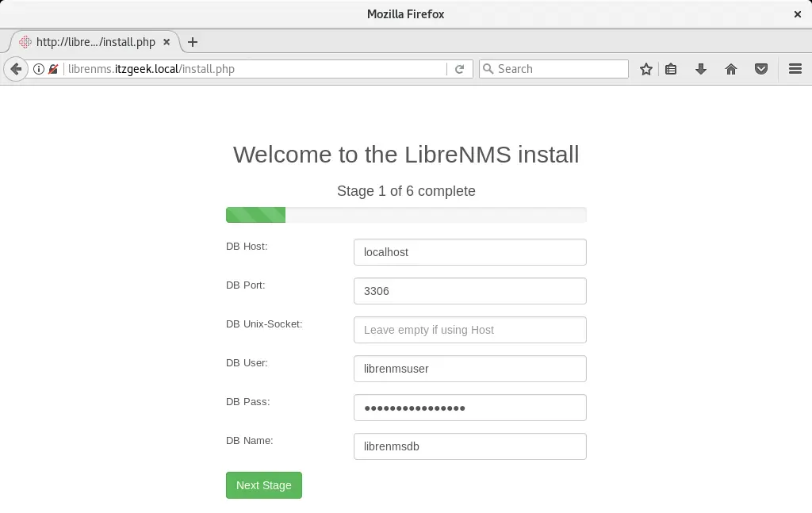Click the search magnifier icon
This screenshot has width=812, height=513.
click(488, 69)
